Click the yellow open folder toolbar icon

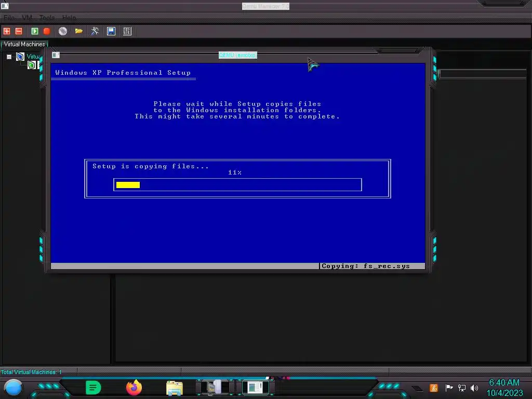click(79, 31)
